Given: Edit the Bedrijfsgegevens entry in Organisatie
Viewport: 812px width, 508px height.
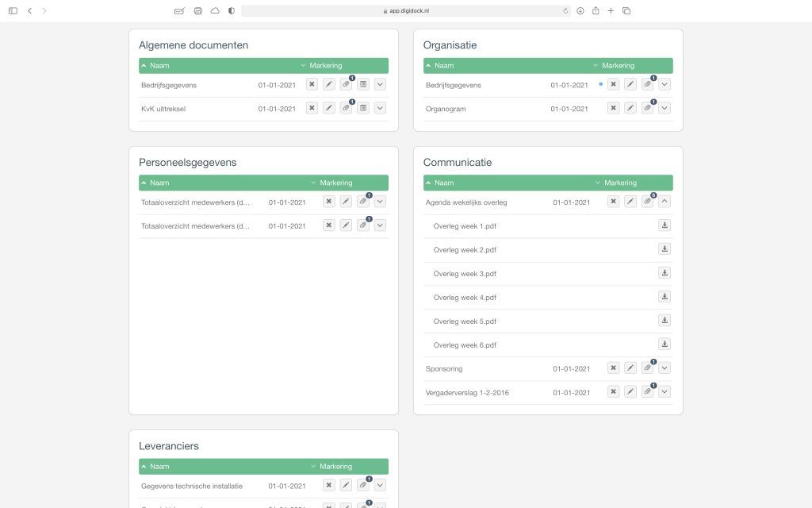Looking at the screenshot, I should tap(630, 84).
